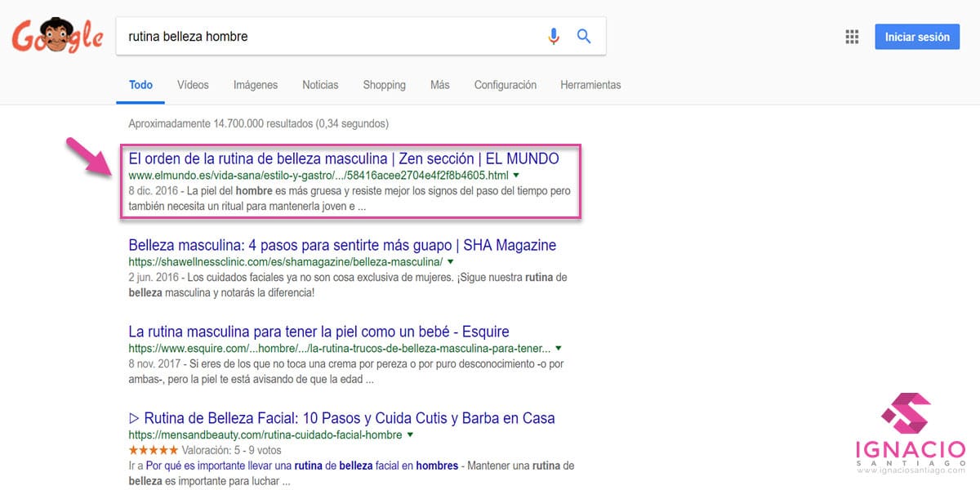Click the Iniciar sesión button
980x490 pixels.
tap(917, 37)
